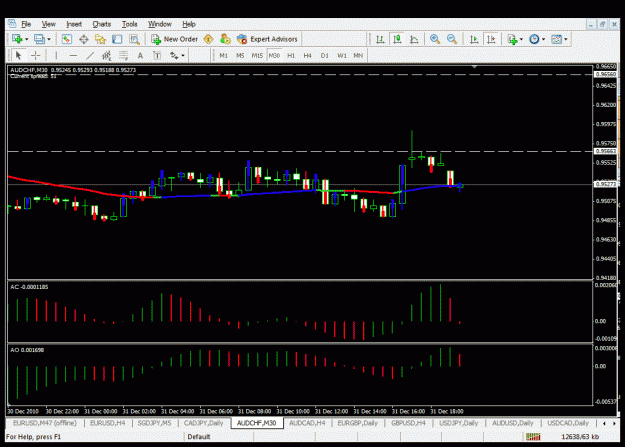Open the Window menu
Image resolution: width=625 pixels, height=447 pixels.
click(159, 24)
